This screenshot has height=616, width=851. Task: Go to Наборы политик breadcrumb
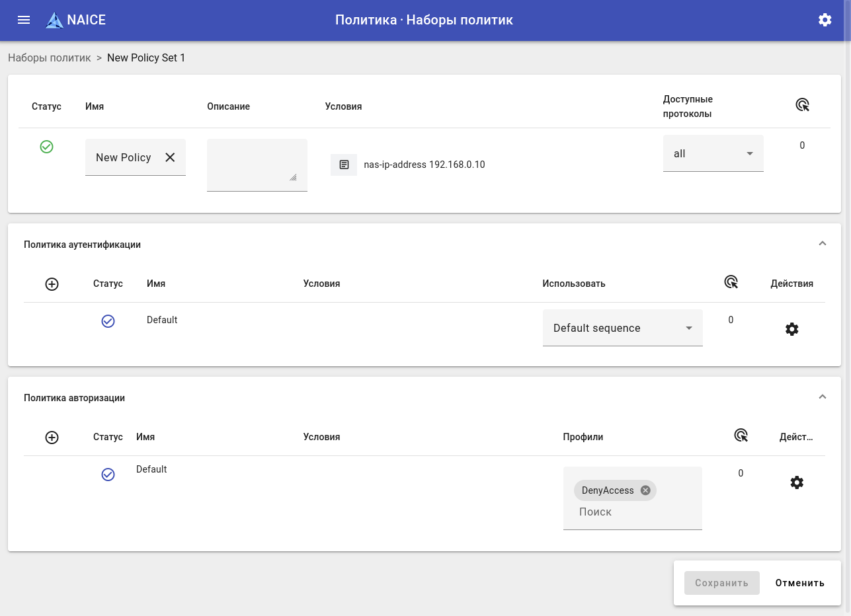50,58
